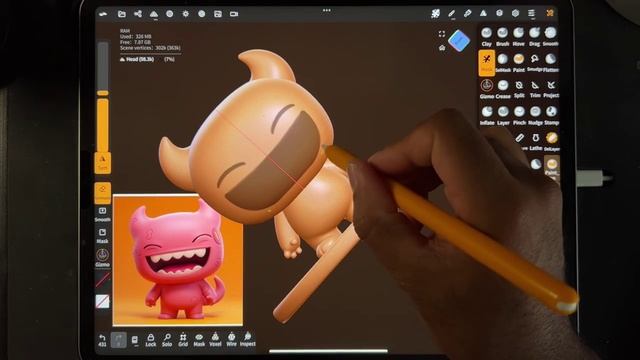
Task: Tap the Smooth shortcut in left sidebar
Action: click(x=102, y=214)
